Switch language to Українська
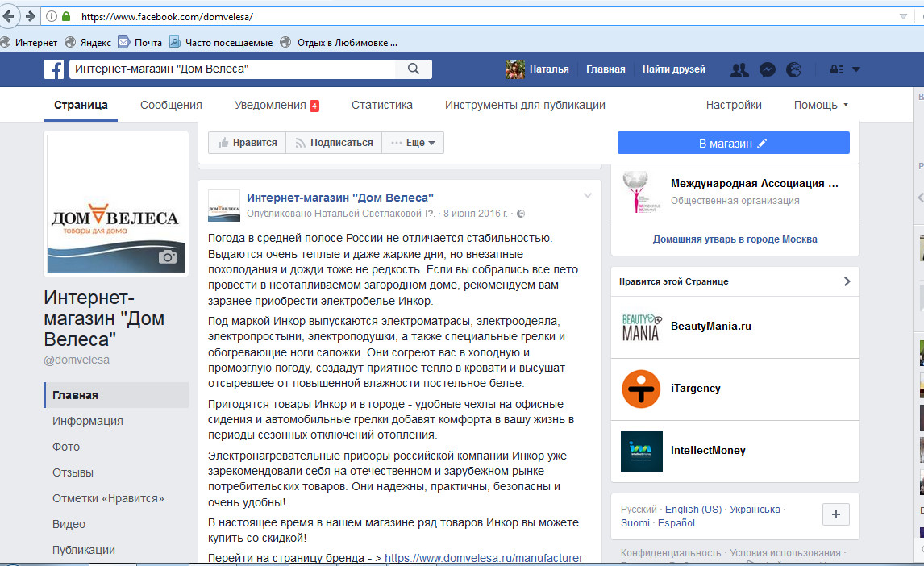This screenshot has width=924, height=566. point(755,510)
